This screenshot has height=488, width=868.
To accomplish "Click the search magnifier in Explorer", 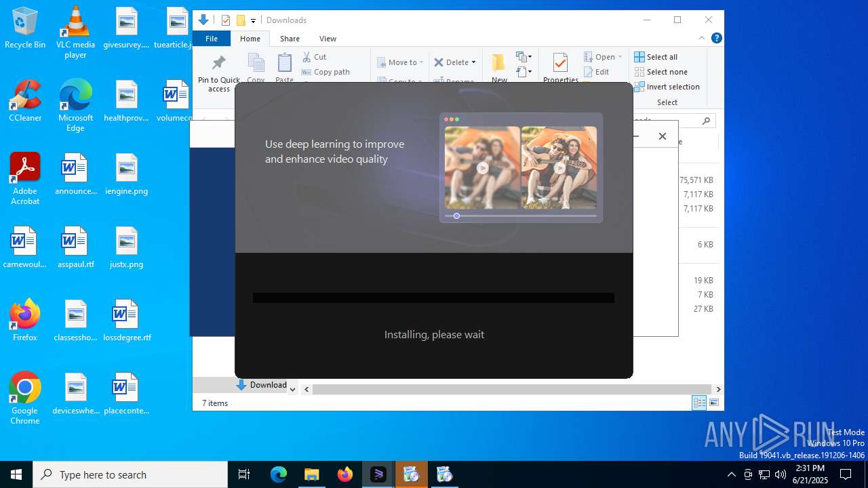I will click(x=706, y=121).
